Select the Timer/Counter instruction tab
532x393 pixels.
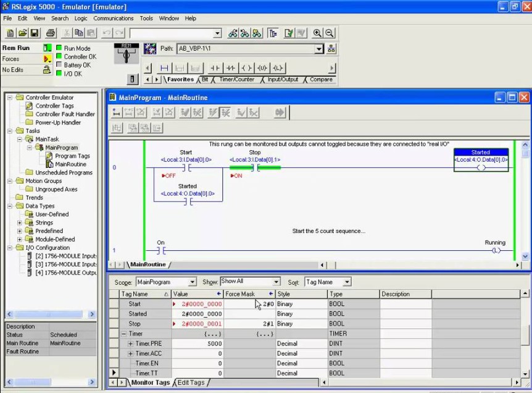coord(236,80)
